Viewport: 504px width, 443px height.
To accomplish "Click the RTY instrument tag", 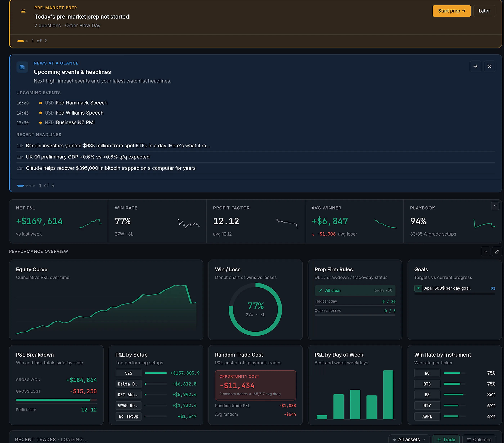I will pyautogui.click(x=427, y=406).
